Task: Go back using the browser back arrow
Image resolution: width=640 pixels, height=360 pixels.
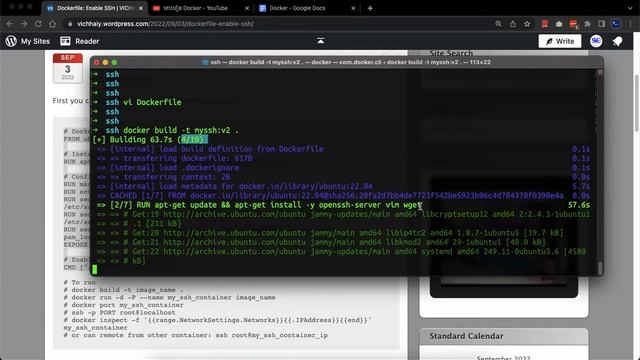Action: (10, 24)
